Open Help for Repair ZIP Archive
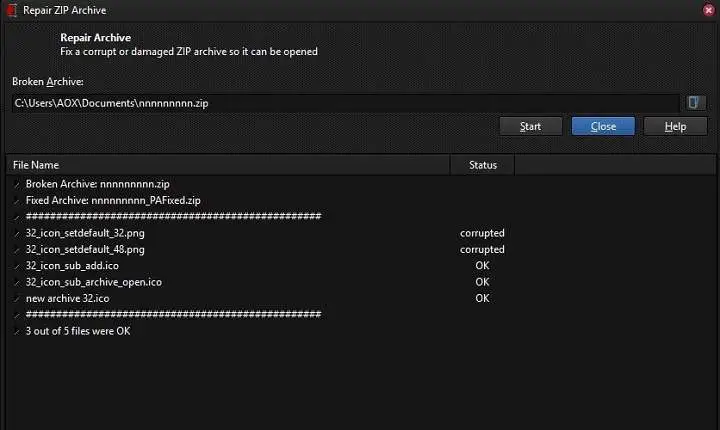This screenshot has height=430, width=720. coord(675,126)
